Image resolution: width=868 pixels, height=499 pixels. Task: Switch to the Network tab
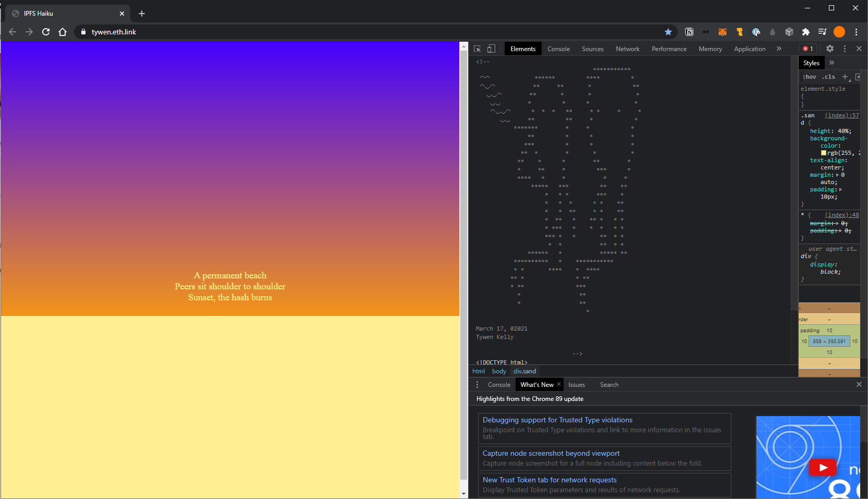click(627, 48)
